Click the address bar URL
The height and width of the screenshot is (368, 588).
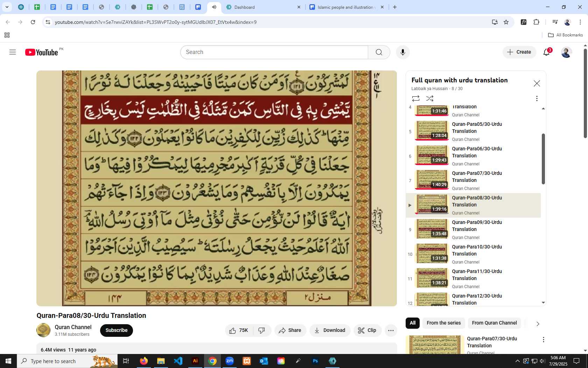point(155,22)
